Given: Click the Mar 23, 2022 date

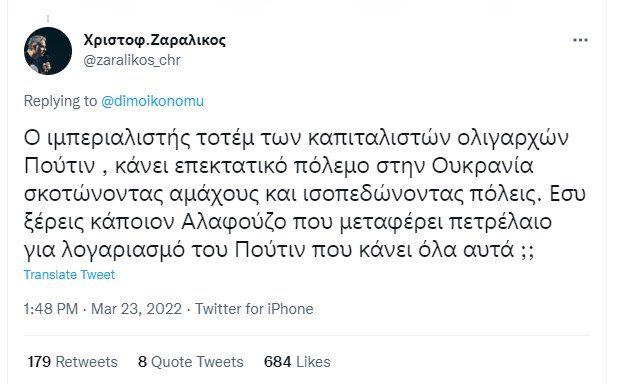Looking at the screenshot, I should (136, 309).
